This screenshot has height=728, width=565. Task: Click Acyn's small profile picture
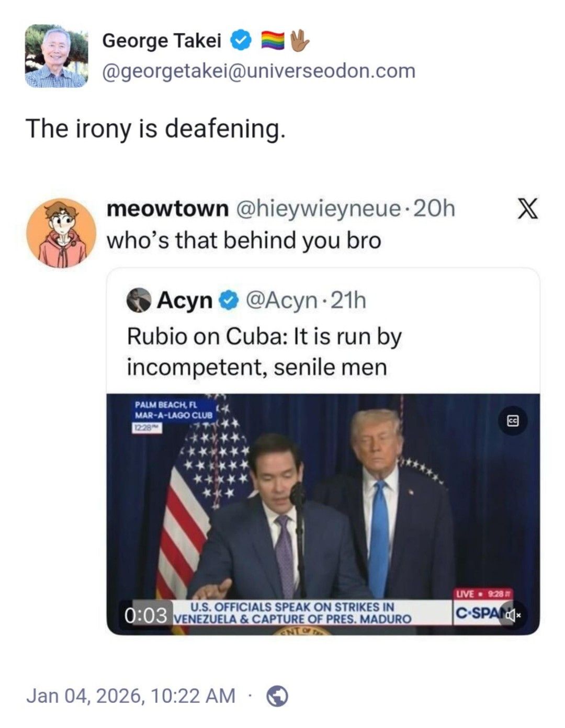(139, 300)
